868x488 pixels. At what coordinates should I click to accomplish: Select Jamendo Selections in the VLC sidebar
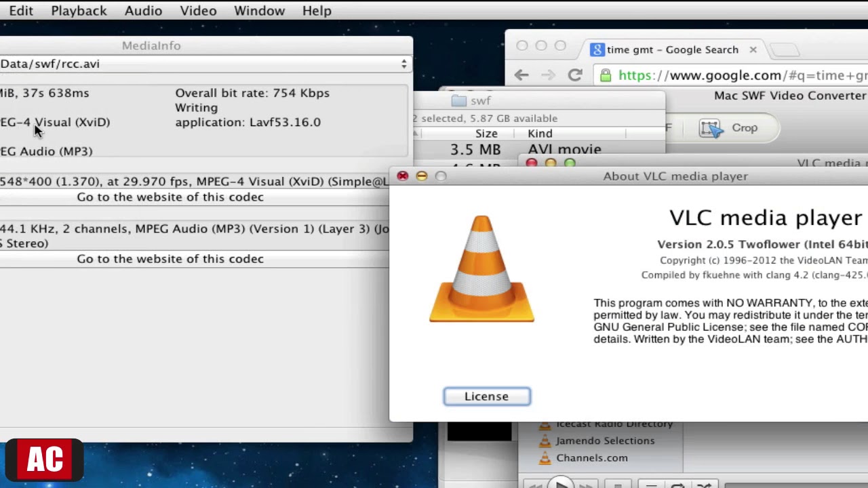pyautogui.click(x=605, y=441)
